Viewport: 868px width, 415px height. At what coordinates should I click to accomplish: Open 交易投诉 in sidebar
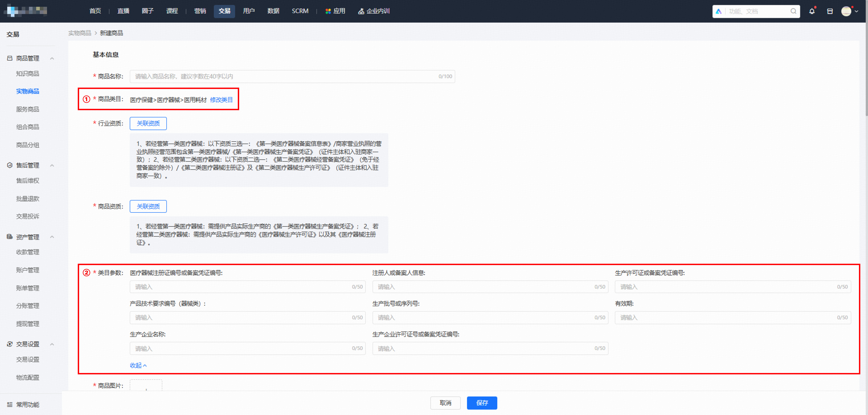[28, 216]
